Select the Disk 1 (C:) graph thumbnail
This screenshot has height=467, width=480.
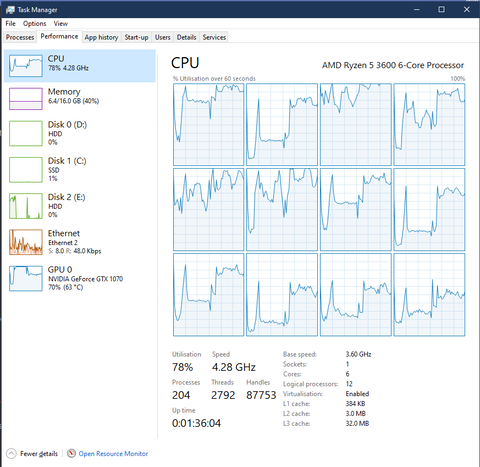click(x=26, y=170)
